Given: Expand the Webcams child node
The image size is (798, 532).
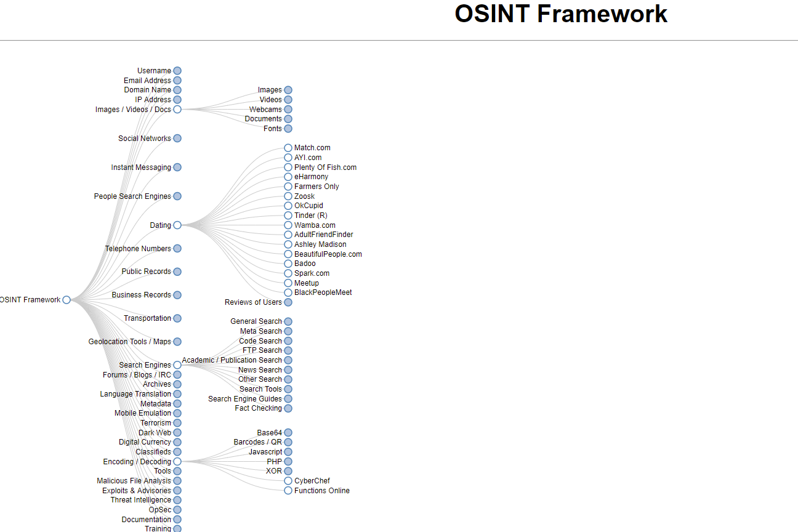Looking at the screenshot, I should [x=288, y=110].
